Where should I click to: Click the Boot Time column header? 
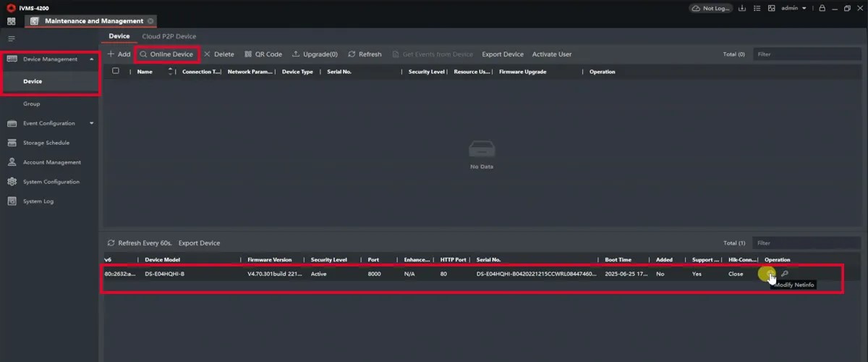pos(618,260)
